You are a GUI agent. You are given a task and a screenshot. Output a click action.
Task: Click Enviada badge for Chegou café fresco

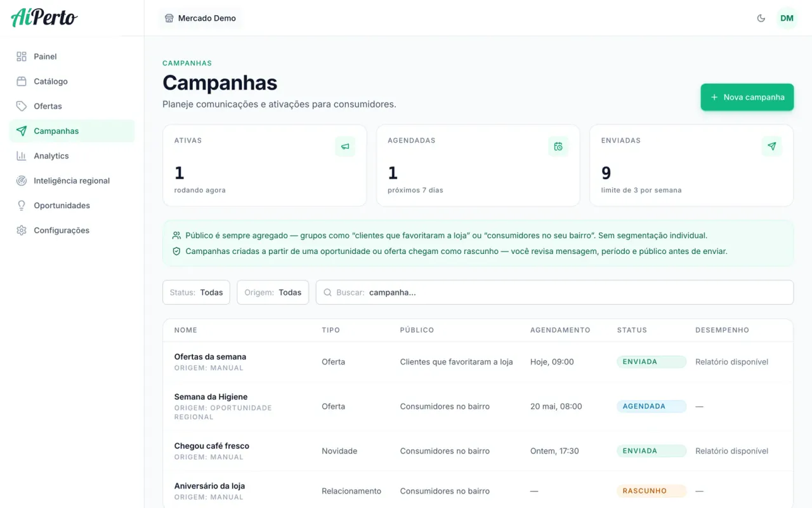(x=652, y=451)
